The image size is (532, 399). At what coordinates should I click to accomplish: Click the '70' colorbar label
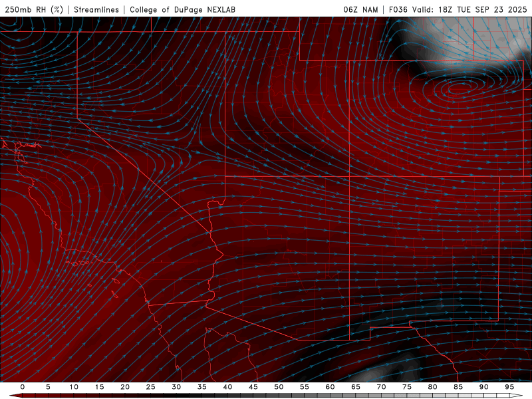381,387
